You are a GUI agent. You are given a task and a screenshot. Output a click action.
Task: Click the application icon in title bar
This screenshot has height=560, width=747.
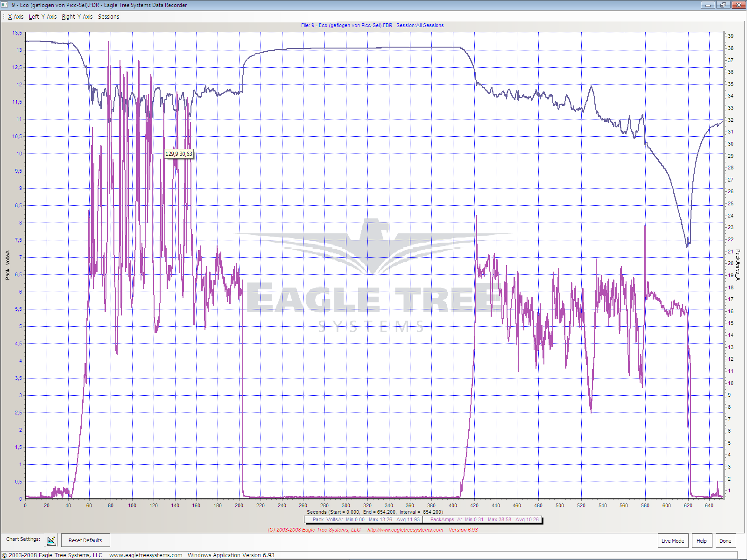(5, 5)
